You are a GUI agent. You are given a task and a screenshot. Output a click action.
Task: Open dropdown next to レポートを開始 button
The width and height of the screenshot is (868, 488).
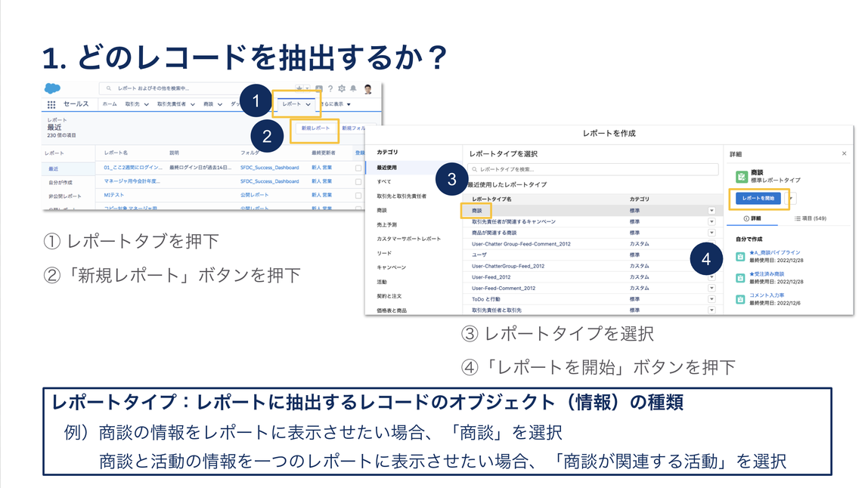click(x=791, y=198)
